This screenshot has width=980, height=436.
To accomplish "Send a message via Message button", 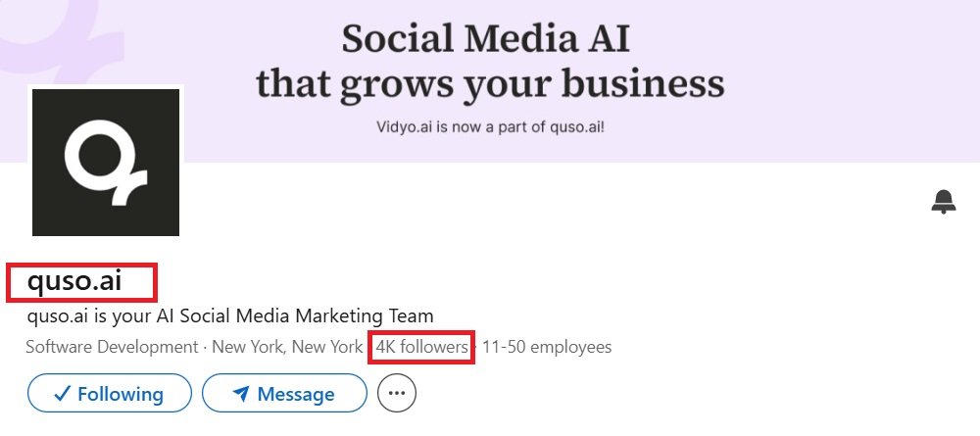I will [x=284, y=394].
